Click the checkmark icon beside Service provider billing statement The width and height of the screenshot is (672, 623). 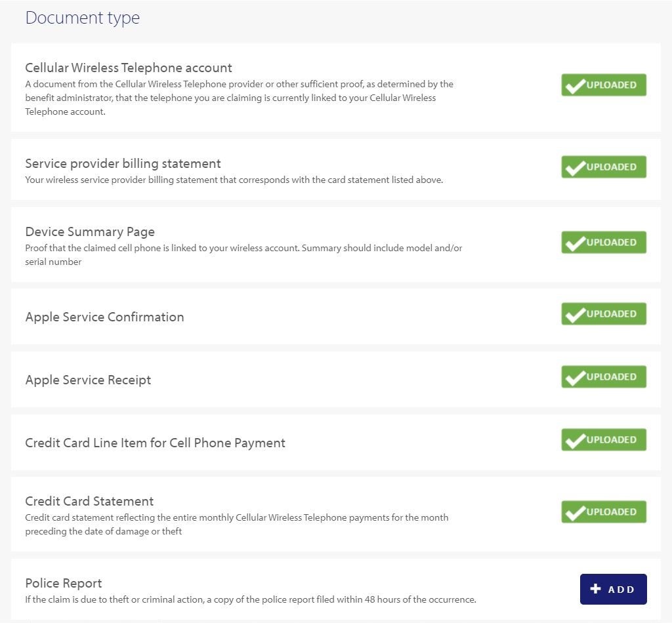pyautogui.click(x=574, y=167)
